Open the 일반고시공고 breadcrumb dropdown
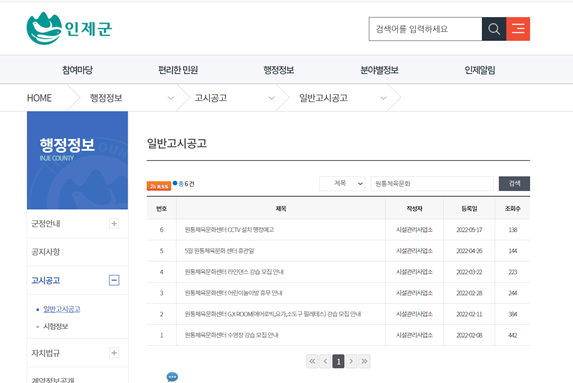The width and height of the screenshot is (573, 383). (x=383, y=98)
